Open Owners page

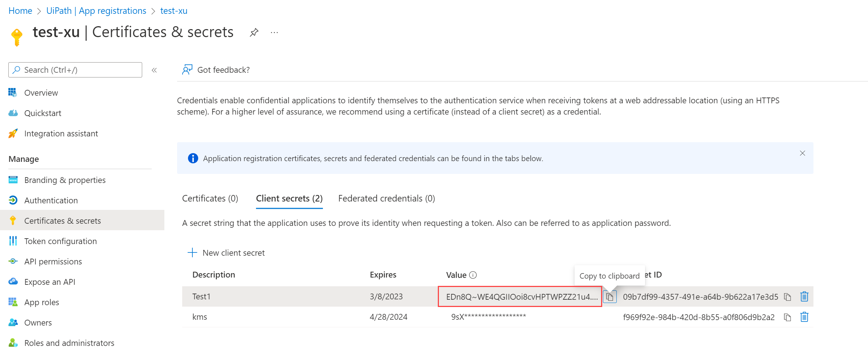click(38, 323)
